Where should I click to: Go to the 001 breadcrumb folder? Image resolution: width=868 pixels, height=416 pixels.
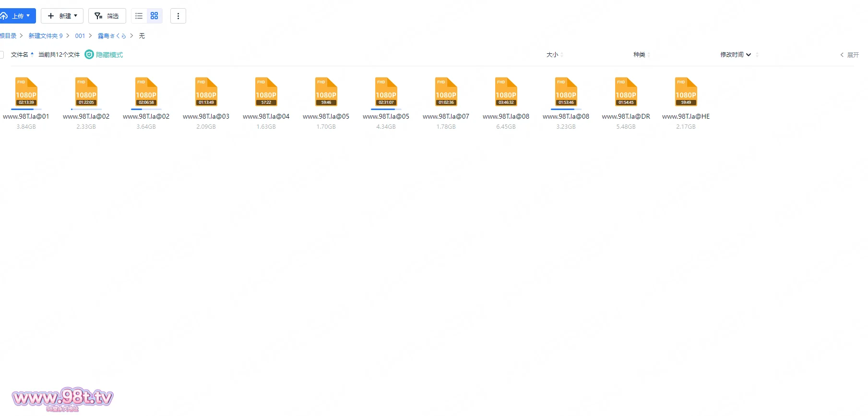click(80, 36)
